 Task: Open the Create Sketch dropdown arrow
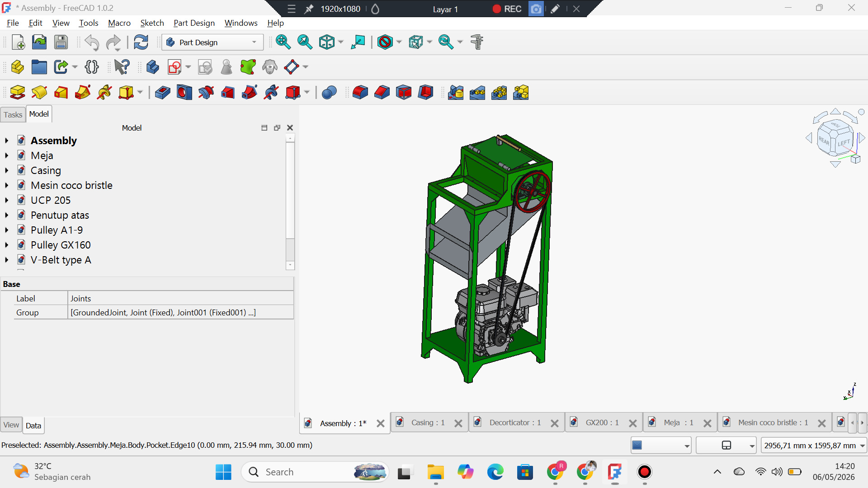pyautogui.click(x=188, y=67)
